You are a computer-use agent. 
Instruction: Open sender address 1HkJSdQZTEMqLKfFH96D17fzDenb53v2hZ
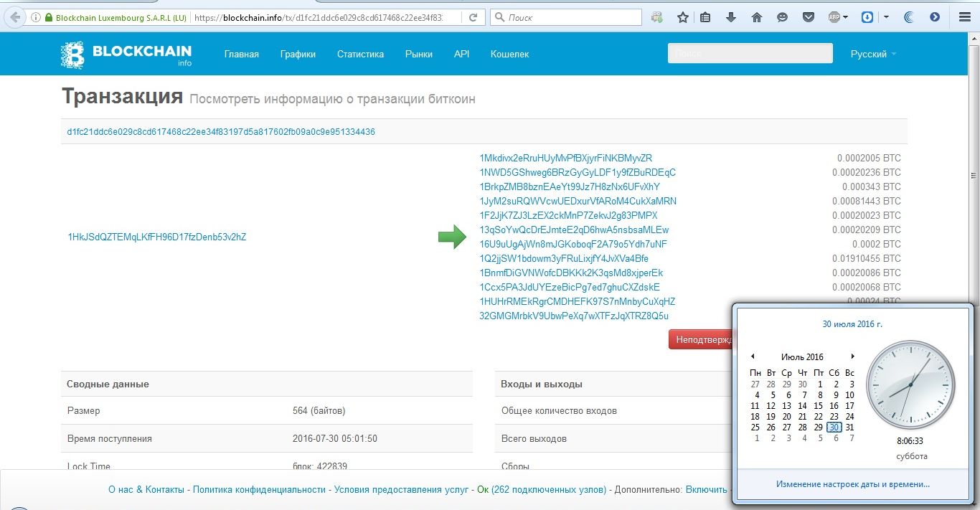point(156,237)
